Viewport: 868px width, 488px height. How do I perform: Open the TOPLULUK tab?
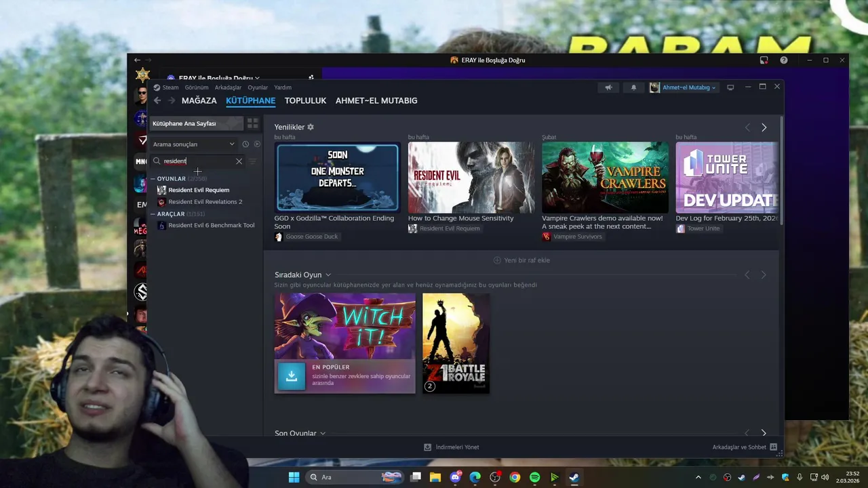click(305, 100)
